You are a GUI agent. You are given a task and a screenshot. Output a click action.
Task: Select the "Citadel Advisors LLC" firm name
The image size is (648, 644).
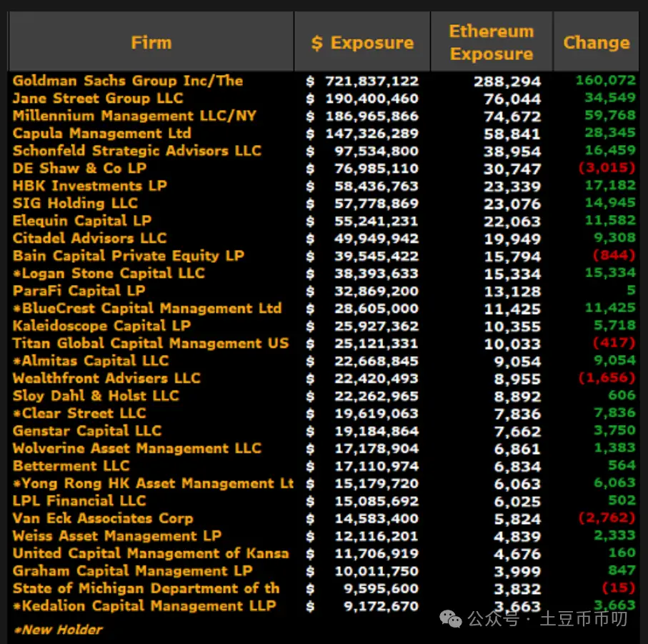[90, 238]
